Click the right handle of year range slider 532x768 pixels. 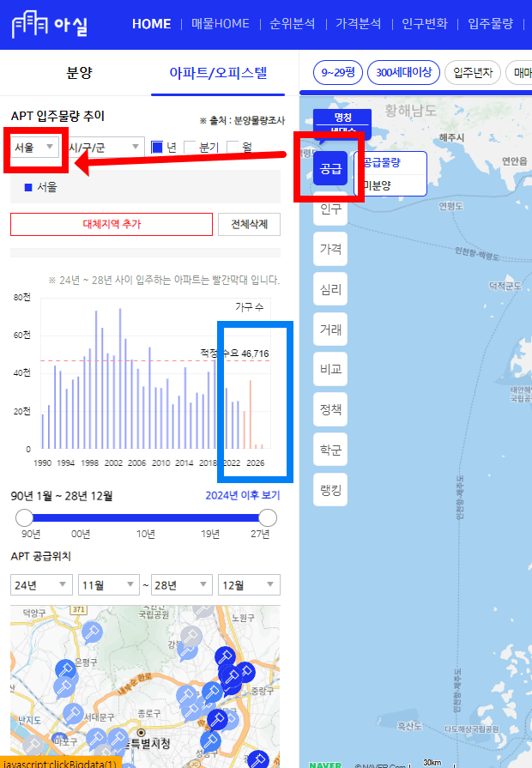click(x=268, y=517)
